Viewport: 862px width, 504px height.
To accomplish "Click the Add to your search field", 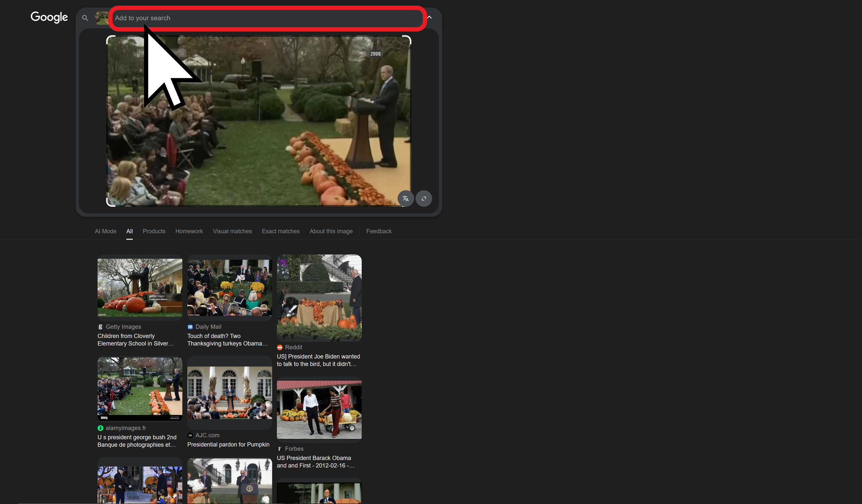I will (x=267, y=18).
